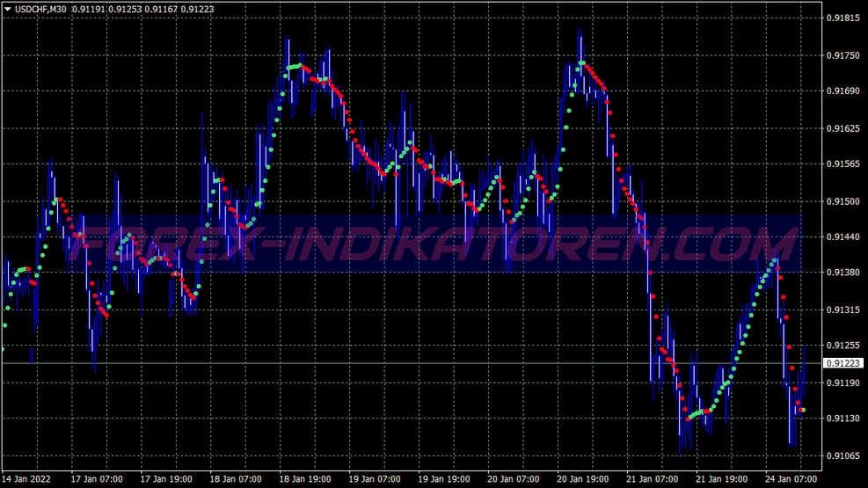Select the 19 Jan 19:00 time label

[444, 479]
